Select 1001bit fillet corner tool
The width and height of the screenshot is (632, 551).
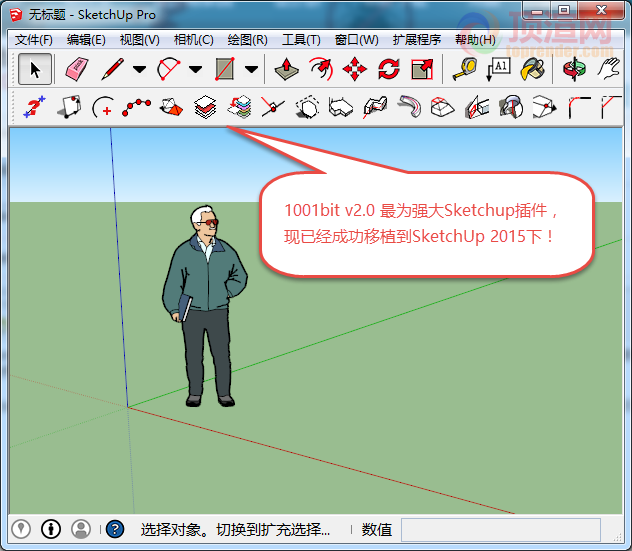[579, 107]
